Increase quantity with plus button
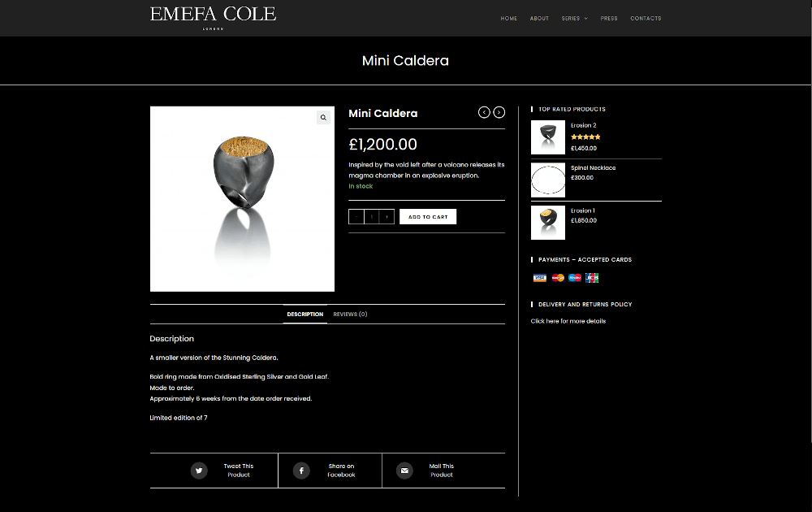 pos(387,217)
